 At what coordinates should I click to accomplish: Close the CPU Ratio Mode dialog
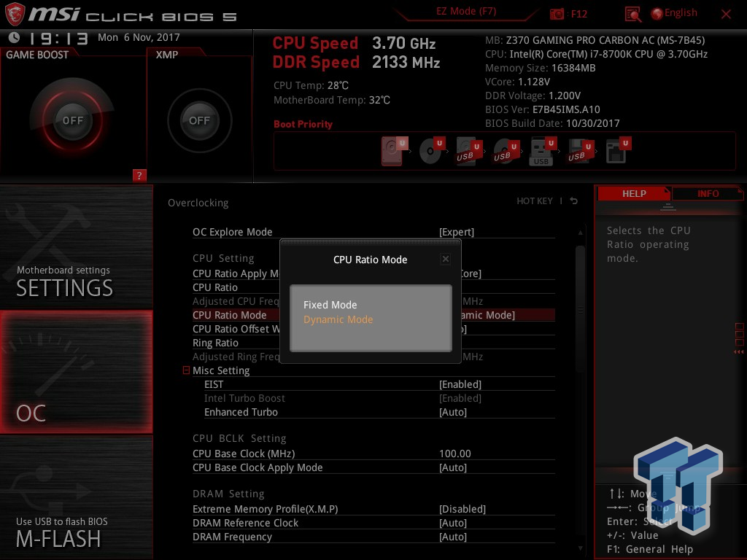click(x=446, y=259)
